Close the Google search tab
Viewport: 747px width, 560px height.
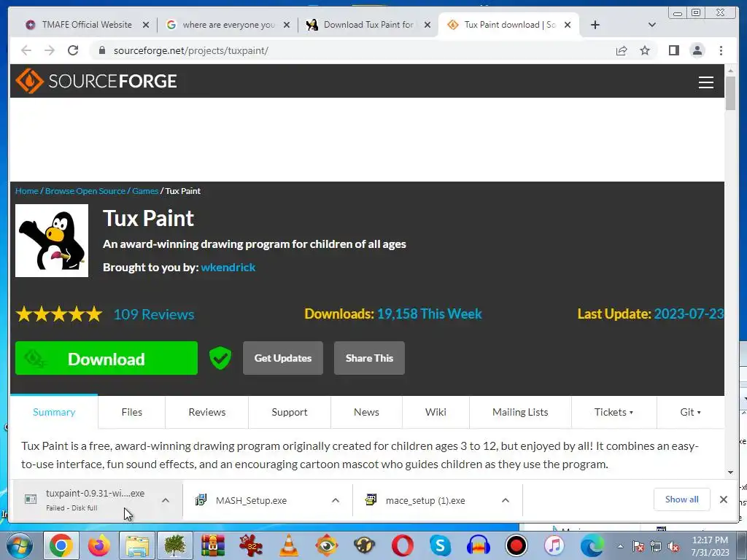pyautogui.click(x=287, y=25)
